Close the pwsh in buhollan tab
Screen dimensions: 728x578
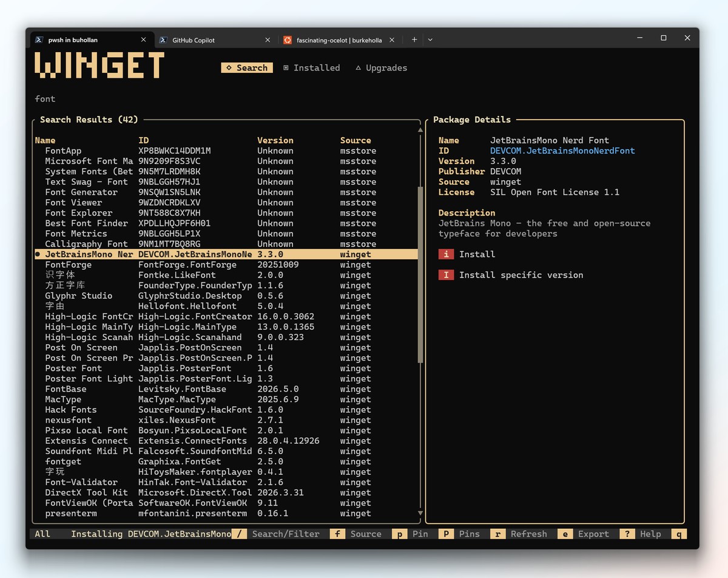pyautogui.click(x=144, y=40)
